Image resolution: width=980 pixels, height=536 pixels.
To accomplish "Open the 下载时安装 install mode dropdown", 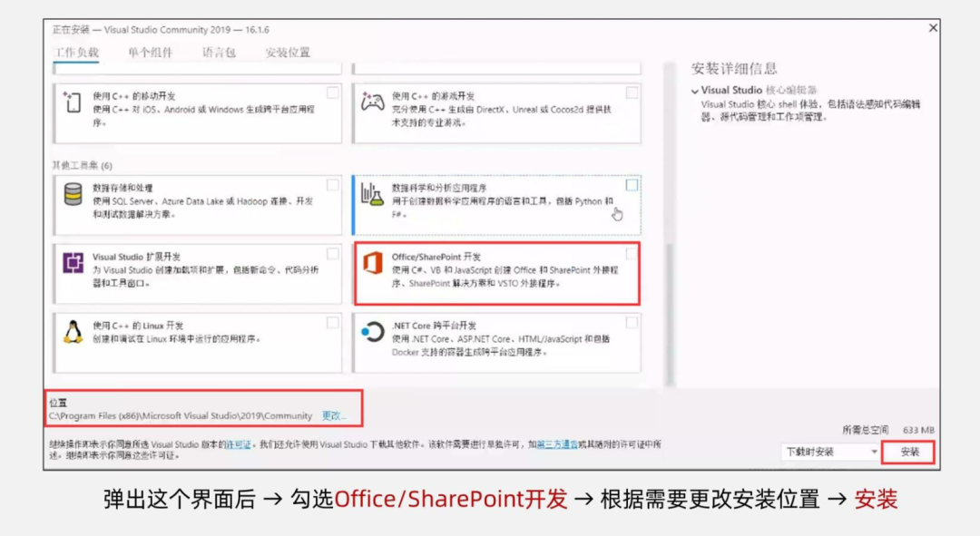I will point(830,452).
